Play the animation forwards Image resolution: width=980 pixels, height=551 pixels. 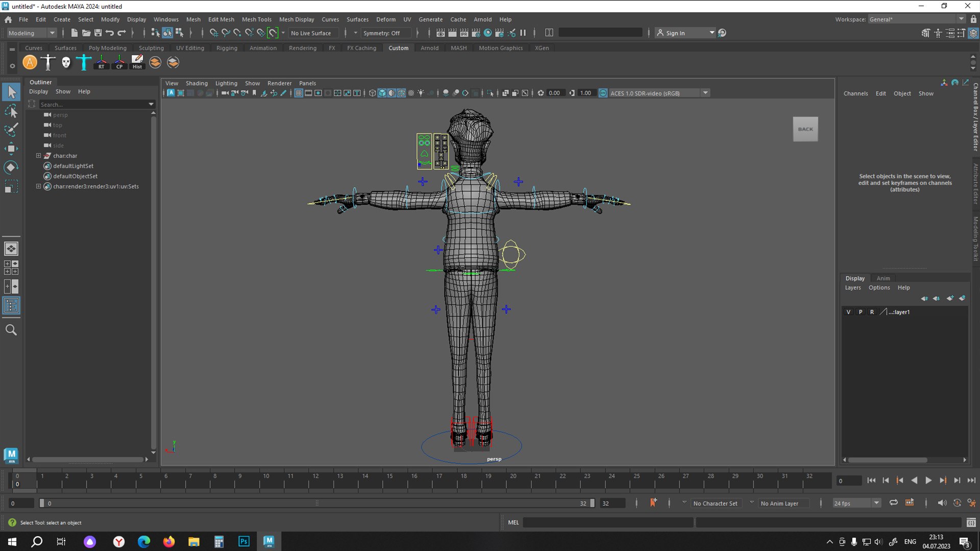pos(928,480)
